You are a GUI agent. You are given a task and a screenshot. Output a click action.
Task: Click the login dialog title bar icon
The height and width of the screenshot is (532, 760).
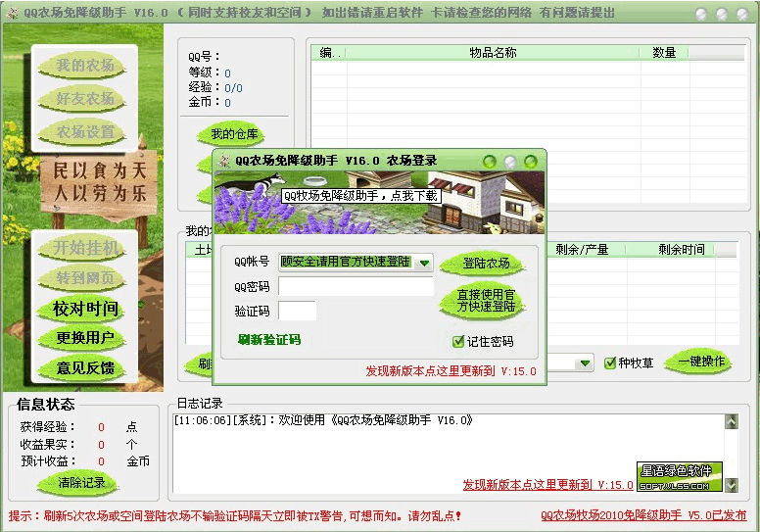click(224, 161)
